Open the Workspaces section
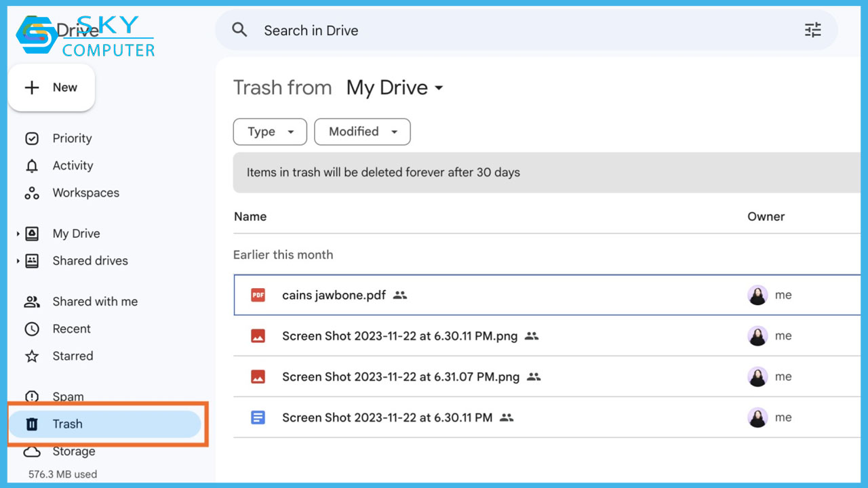The height and width of the screenshot is (488, 868). (x=85, y=193)
